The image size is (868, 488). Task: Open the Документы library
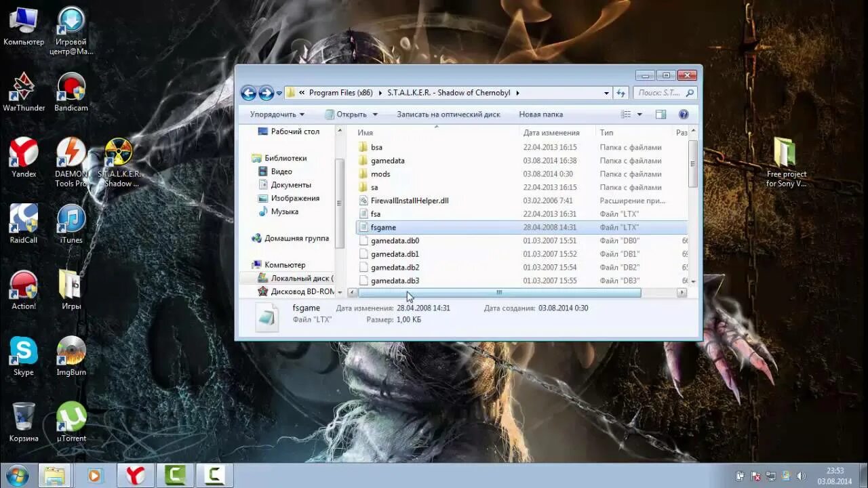[x=285, y=185]
